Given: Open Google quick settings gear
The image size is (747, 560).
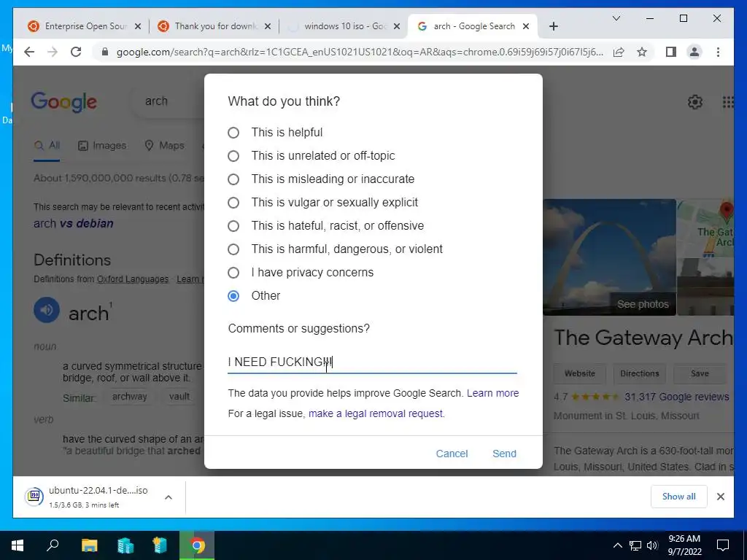Looking at the screenshot, I should (695, 102).
